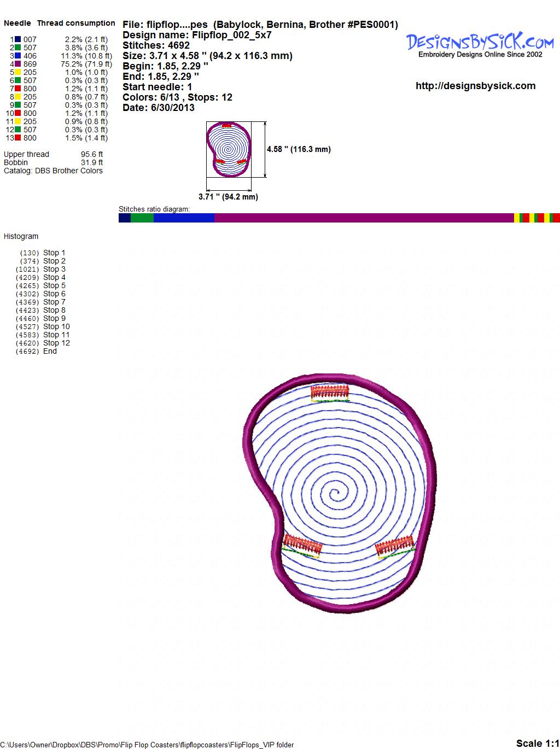The height and width of the screenshot is (749, 560).
Task: Click the green 507 swatch for needle 2
Action: point(18,48)
